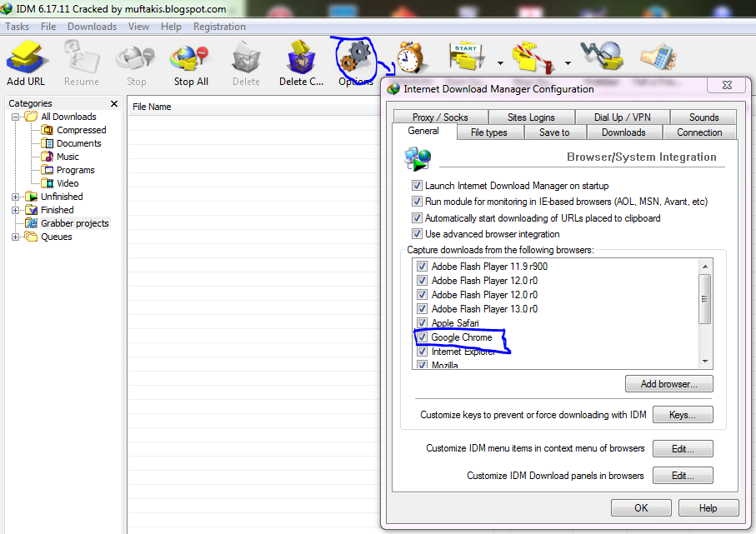Toggle Use advanced browser integration
Screen dimensions: 756x534
(417, 234)
